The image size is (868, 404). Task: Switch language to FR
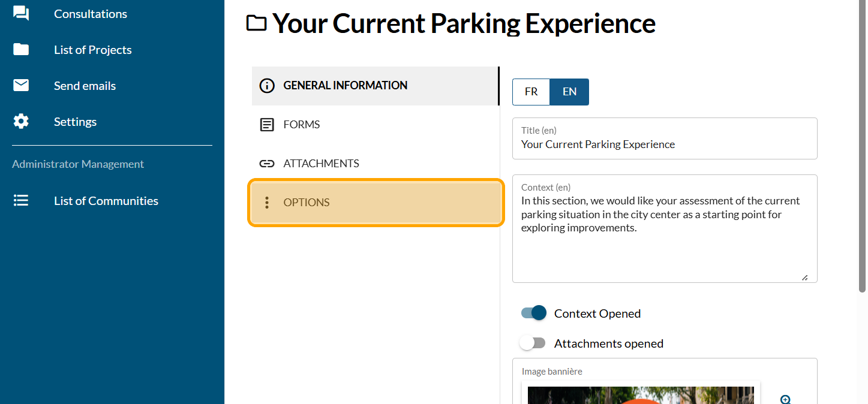tap(531, 92)
